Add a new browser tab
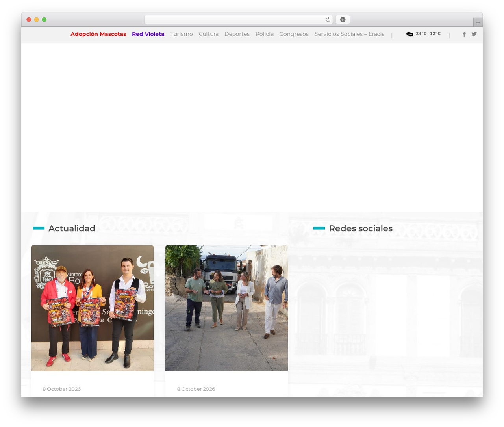Image resolution: width=504 pixels, height=427 pixels. click(478, 22)
